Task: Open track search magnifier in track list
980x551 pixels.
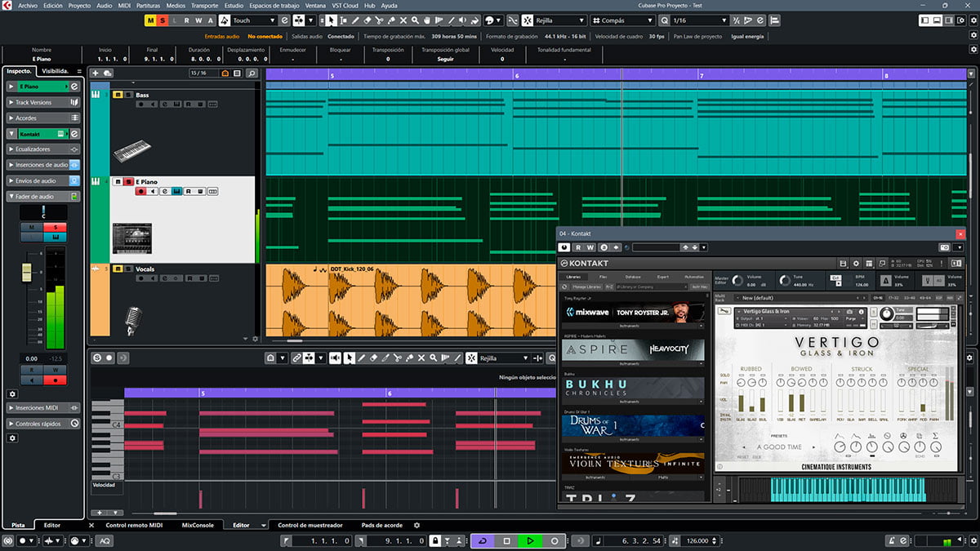Action: tap(251, 73)
